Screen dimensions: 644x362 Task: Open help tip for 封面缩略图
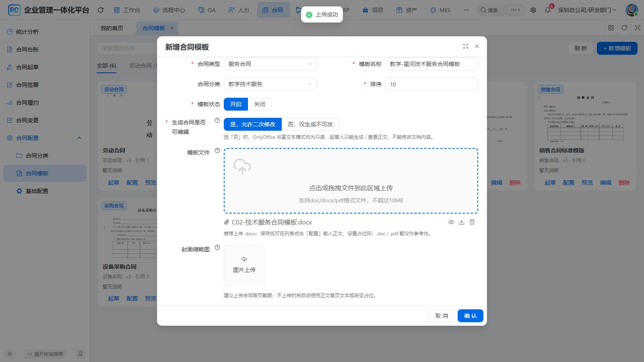(x=217, y=247)
